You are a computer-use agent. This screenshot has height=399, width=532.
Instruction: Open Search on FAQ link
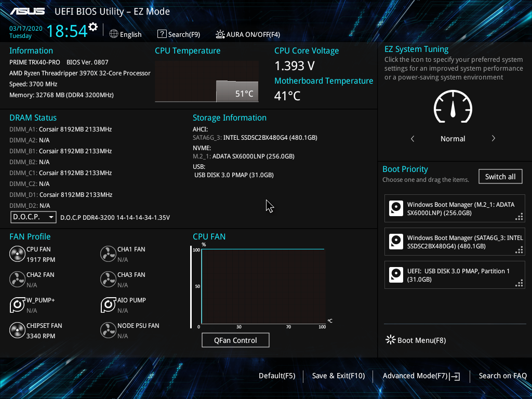point(502,376)
